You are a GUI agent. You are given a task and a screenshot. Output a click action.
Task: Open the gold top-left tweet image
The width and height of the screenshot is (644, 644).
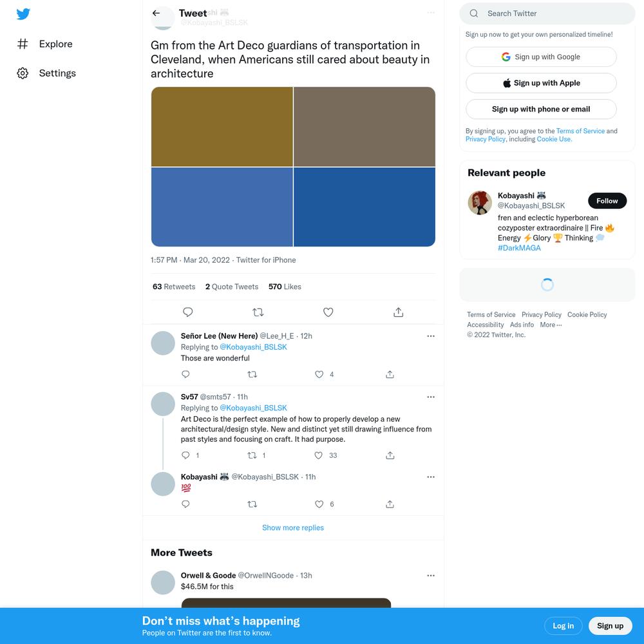coord(222,126)
